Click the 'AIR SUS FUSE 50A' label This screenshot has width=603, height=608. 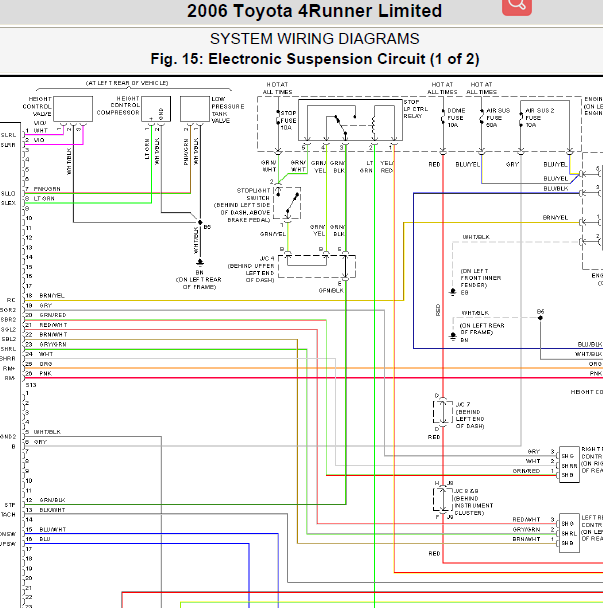tap(497, 118)
